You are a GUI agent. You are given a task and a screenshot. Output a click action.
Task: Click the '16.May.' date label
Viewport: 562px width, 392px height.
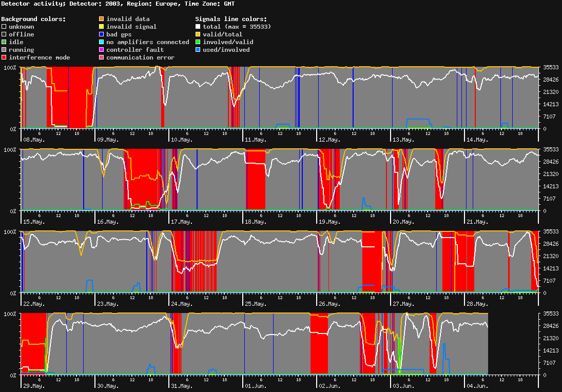[x=108, y=222]
